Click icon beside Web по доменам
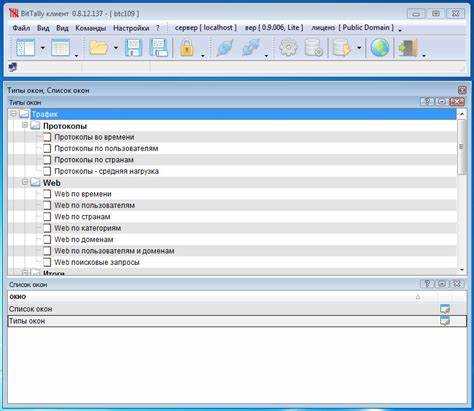This screenshot has width=474, height=411. pos(47,239)
